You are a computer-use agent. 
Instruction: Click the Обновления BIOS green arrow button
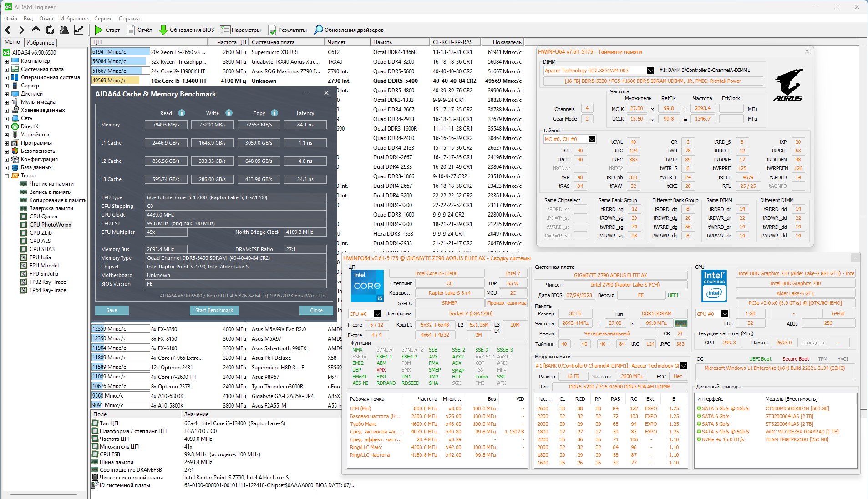pos(187,30)
